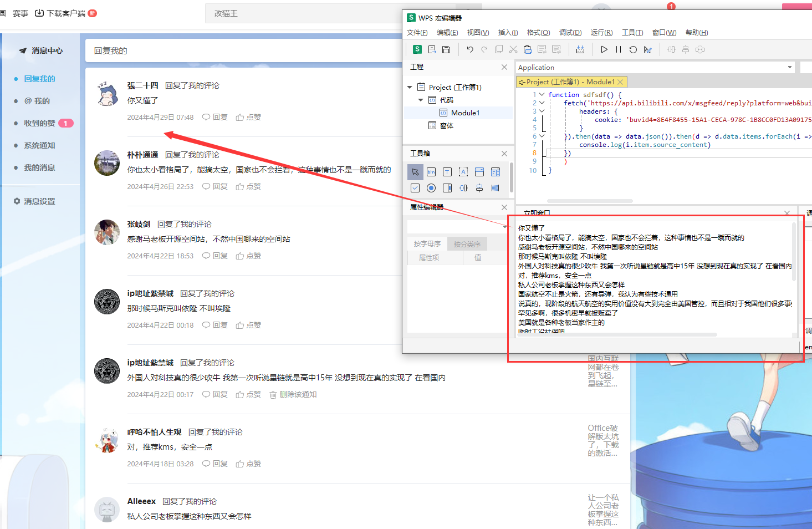Fold code at line 1 function
Screen dimensions: 812x529
click(x=542, y=94)
